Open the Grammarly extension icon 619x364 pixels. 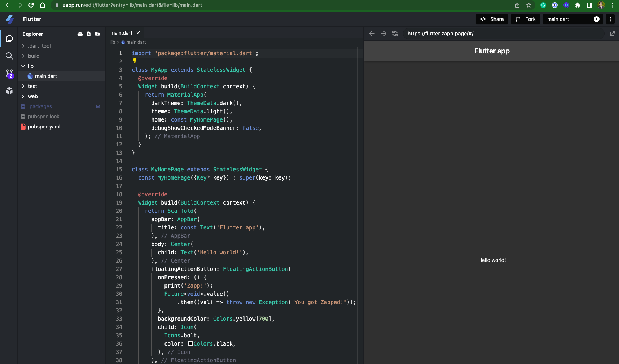coord(543,5)
